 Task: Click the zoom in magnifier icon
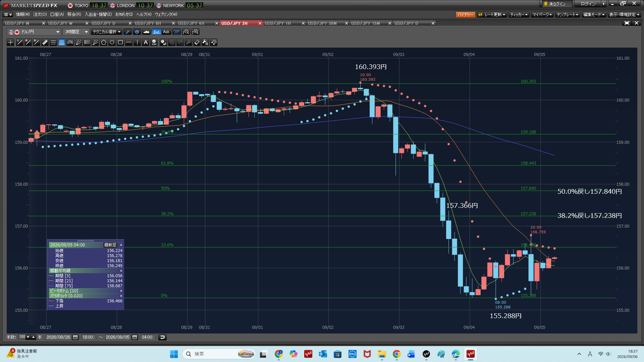click(x=196, y=32)
